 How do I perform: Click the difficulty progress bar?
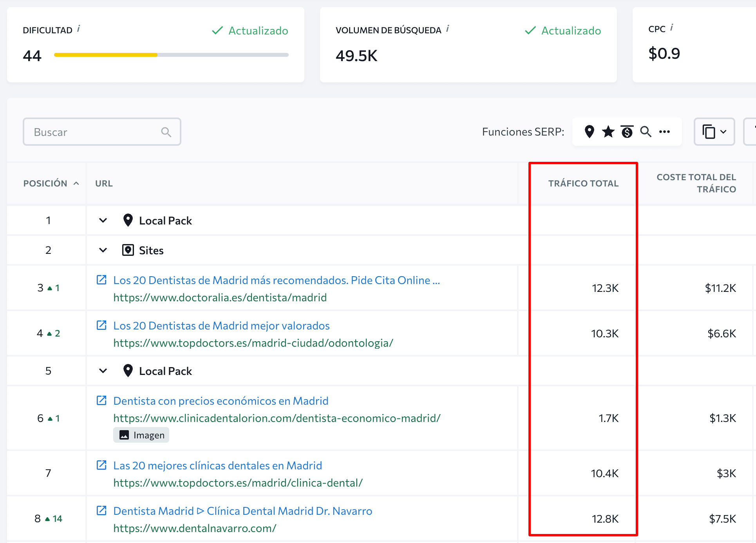(171, 55)
